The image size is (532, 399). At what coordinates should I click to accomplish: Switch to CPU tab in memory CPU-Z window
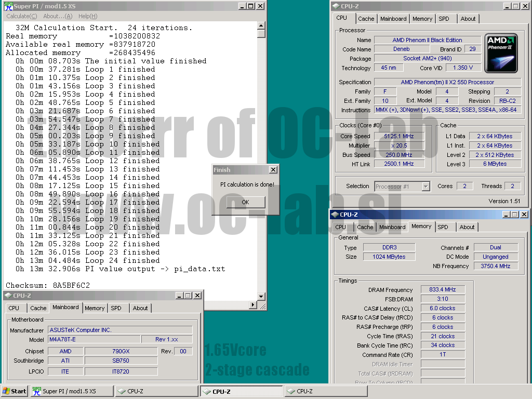coord(341,227)
